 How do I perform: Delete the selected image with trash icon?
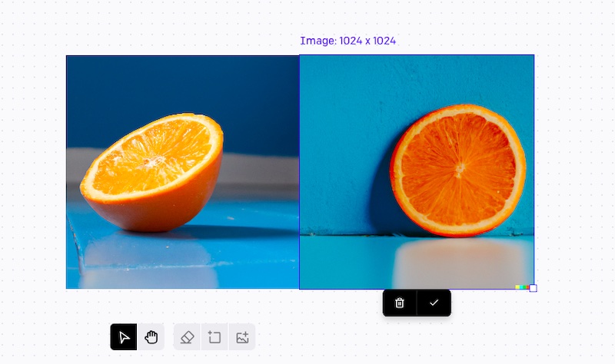400,303
